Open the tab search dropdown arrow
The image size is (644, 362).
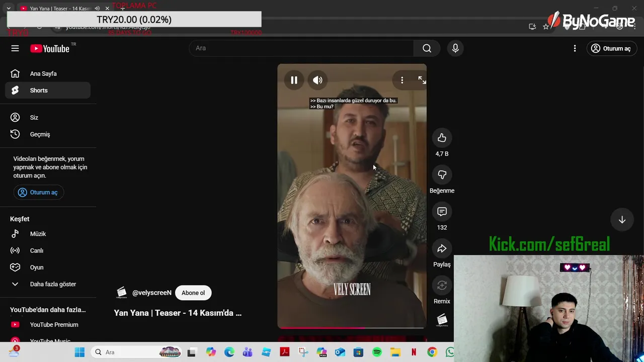pyautogui.click(x=9, y=9)
